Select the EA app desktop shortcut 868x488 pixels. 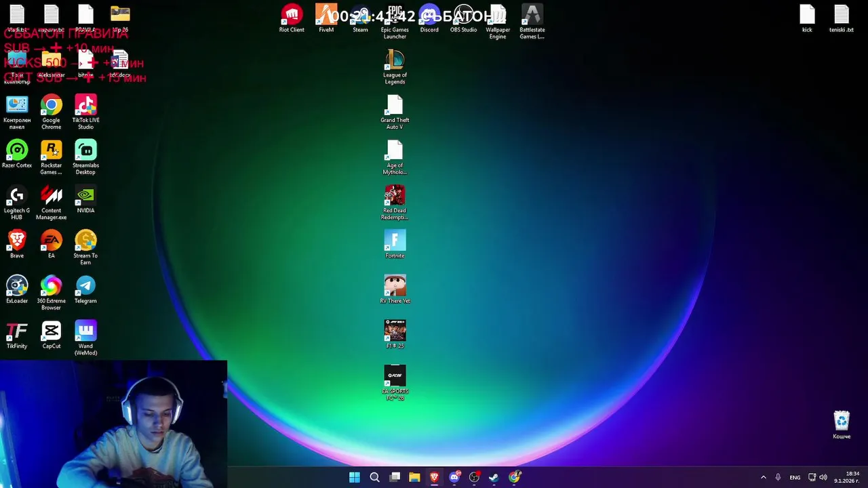(52, 244)
